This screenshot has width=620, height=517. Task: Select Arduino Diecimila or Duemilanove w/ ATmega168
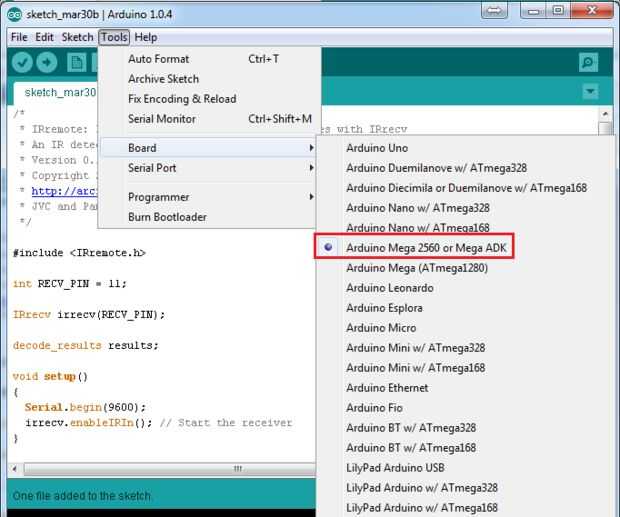click(x=466, y=188)
